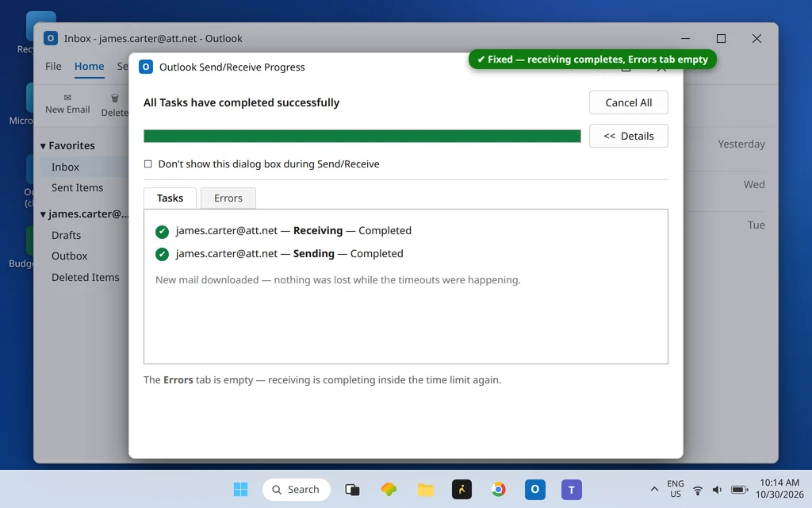The image size is (812, 508).
Task: Click the green checkmark beside Sending — Completed
Action: click(162, 254)
